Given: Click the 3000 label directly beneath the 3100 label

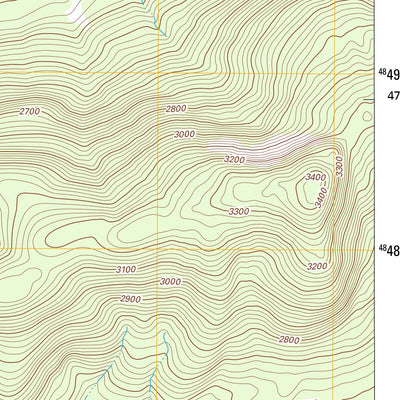Looking at the screenshot, I should pos(171,282).
